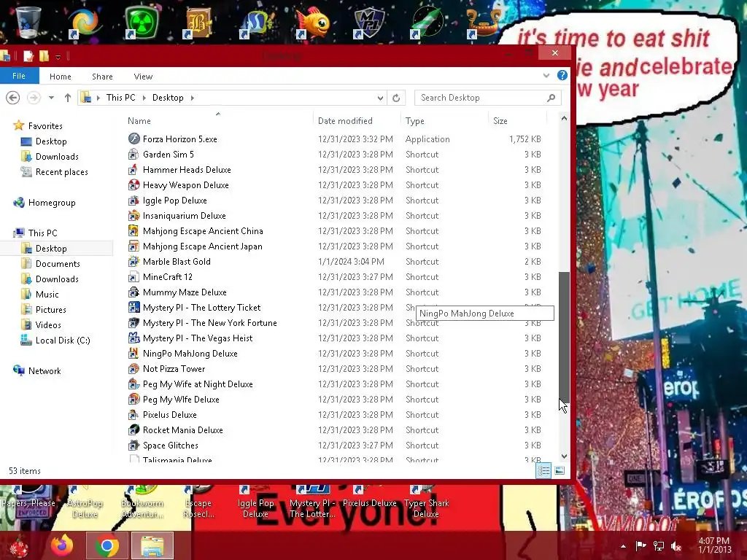Click the muted volume tray icon

[x=676, y=546]
